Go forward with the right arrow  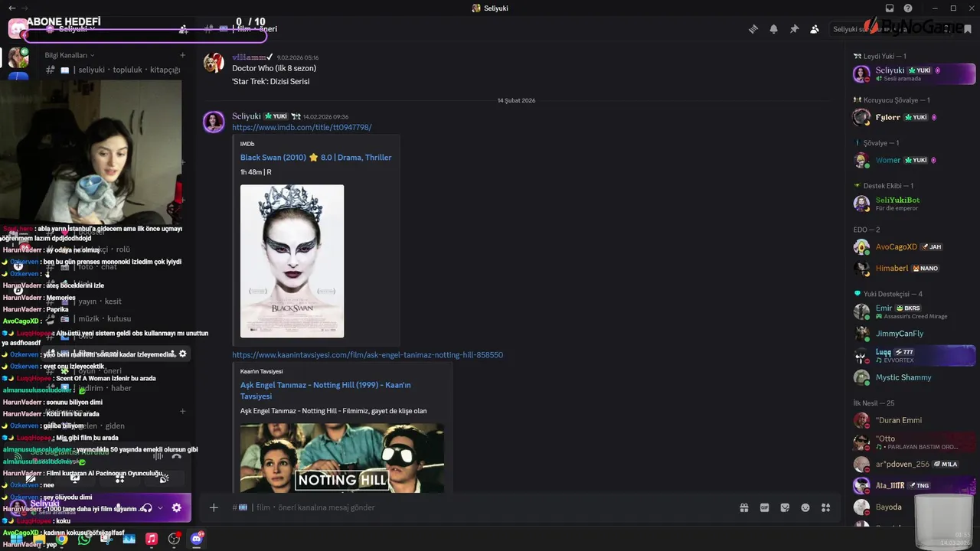tap(24, 8)
